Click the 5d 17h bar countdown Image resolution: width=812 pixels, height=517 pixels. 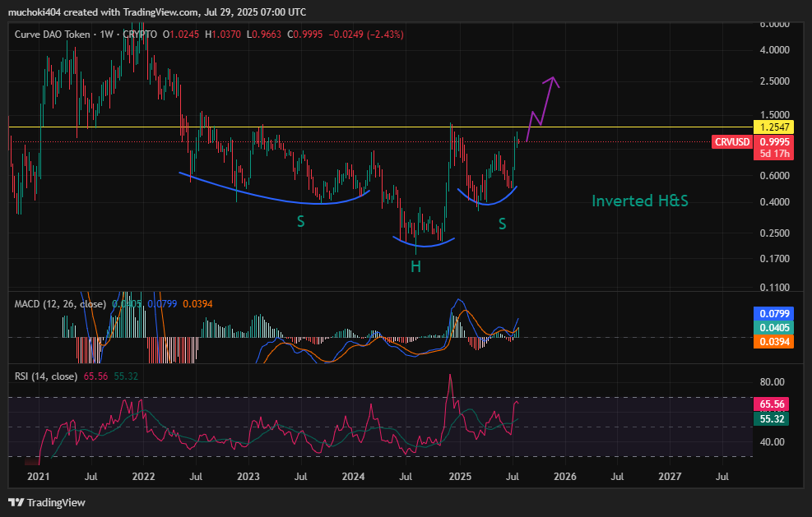774,154
